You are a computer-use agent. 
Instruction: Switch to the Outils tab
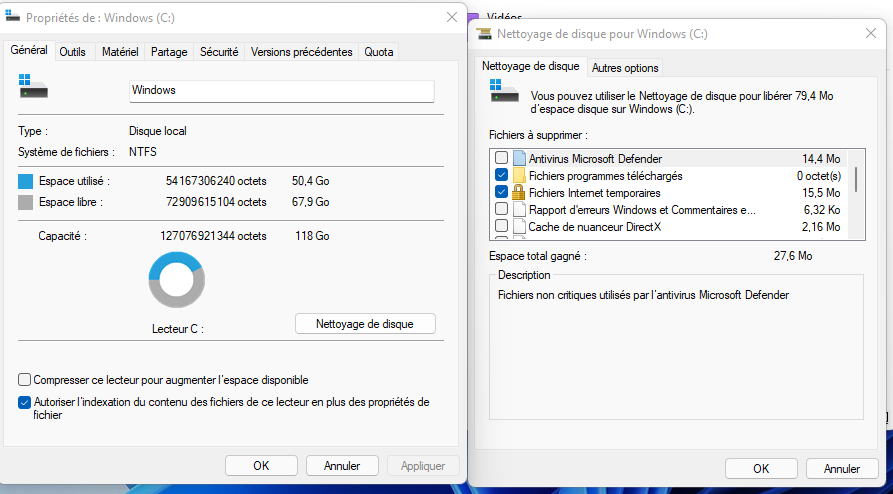click(x=73, y=52)
